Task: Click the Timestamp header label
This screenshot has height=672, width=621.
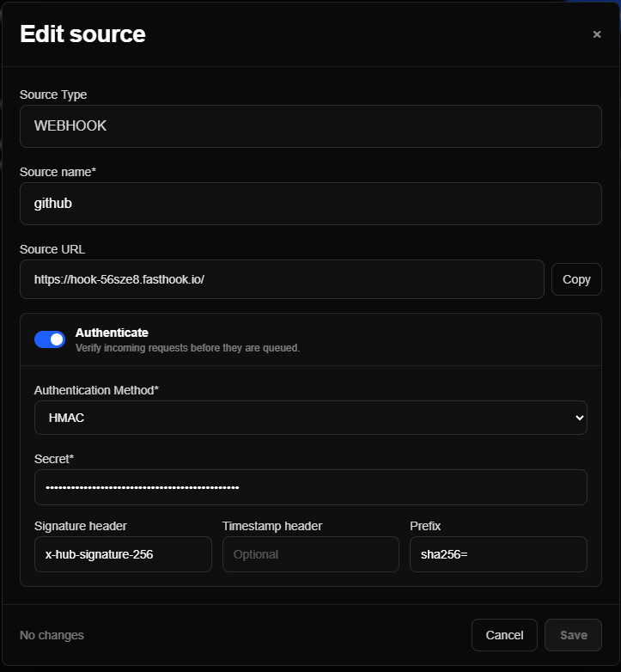Action: point(272,526)
